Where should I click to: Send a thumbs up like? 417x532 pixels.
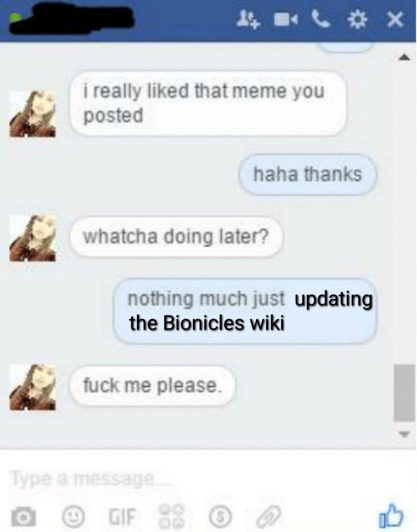tap(391, 516)
